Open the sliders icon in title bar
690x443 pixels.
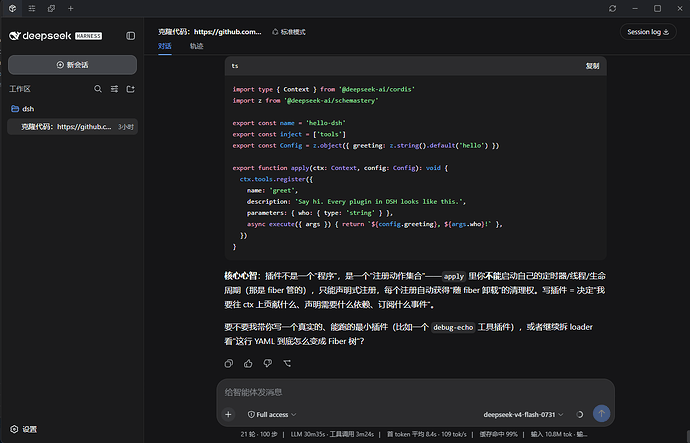click(32, 8)
